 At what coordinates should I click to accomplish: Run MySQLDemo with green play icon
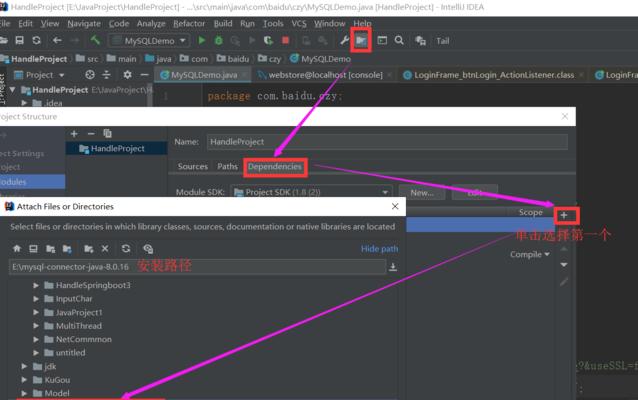tap(201, 40)
